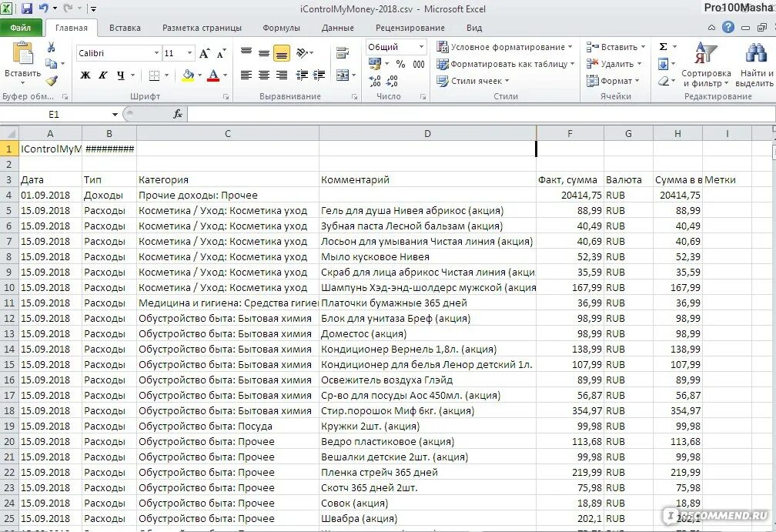Viewport: 776px width, 532px height.
Task: Toggle italic К formatting
Action: tap(102, 75)
